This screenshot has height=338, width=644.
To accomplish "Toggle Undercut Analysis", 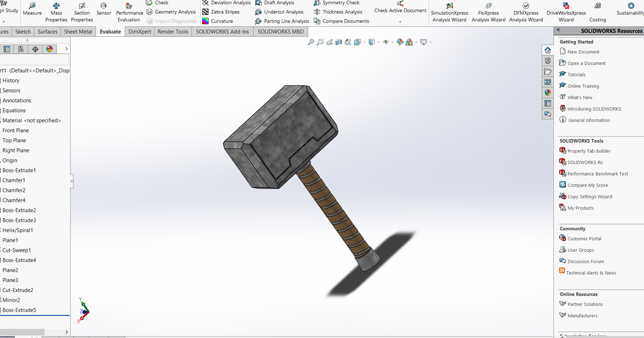I will [x=279, y=12].
